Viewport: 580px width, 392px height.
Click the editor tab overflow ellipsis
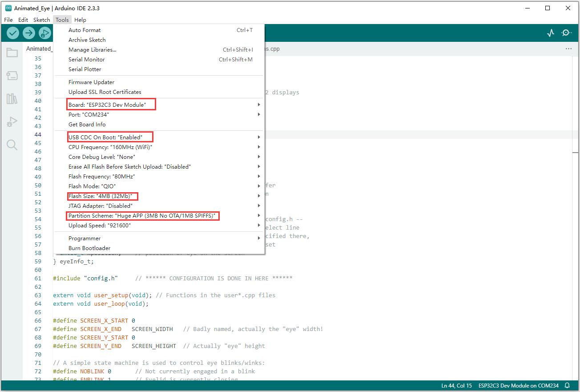point(568,48)
